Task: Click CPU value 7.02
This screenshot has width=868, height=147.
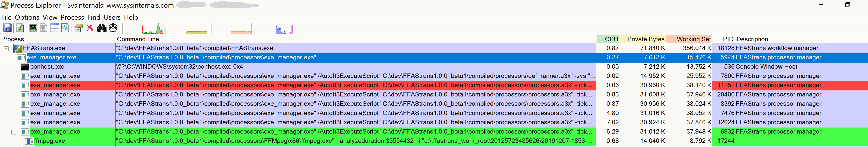Action: click(x=613, y=122)
